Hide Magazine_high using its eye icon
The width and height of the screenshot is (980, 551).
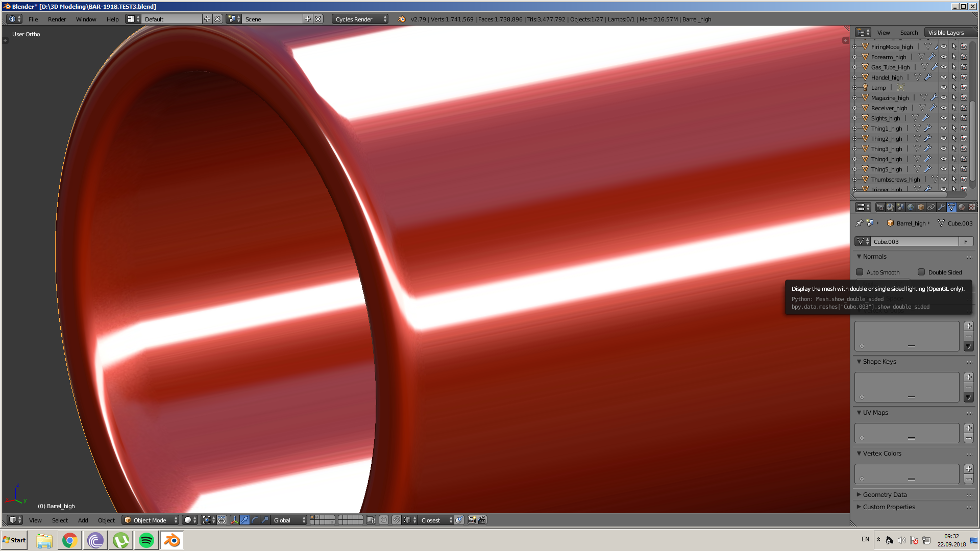(944, 98)
